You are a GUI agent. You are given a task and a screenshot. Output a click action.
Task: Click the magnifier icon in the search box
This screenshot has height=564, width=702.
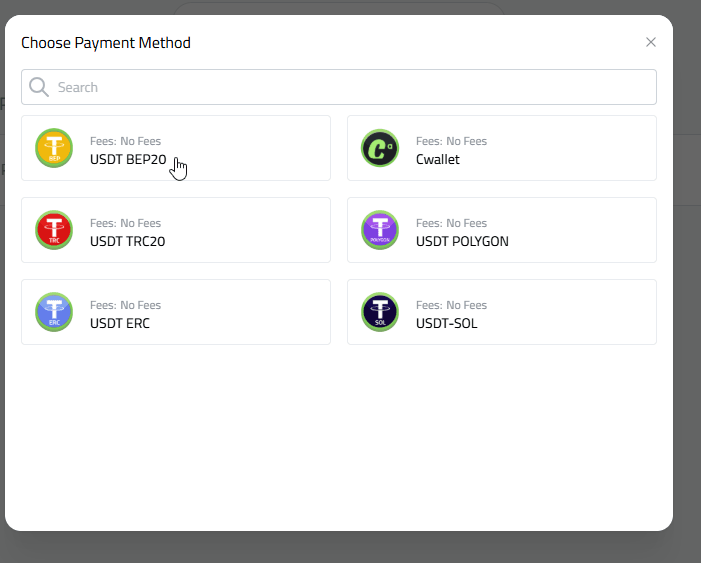pos(39,87)
